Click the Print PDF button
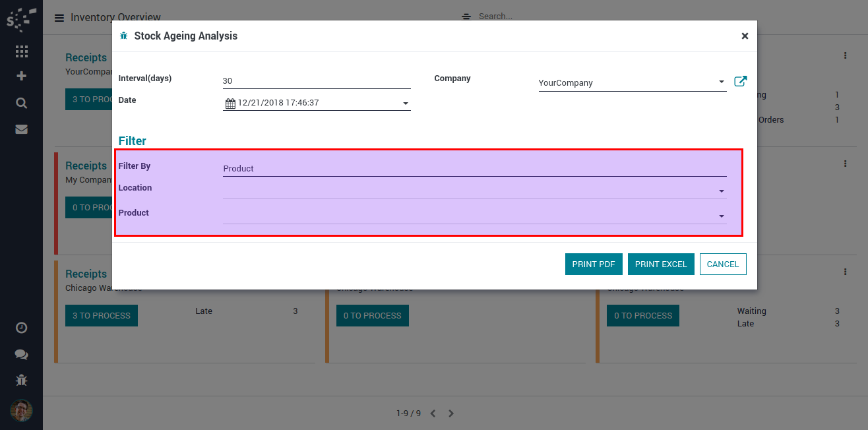Viewport: 868px width, 430px height. 593,264
